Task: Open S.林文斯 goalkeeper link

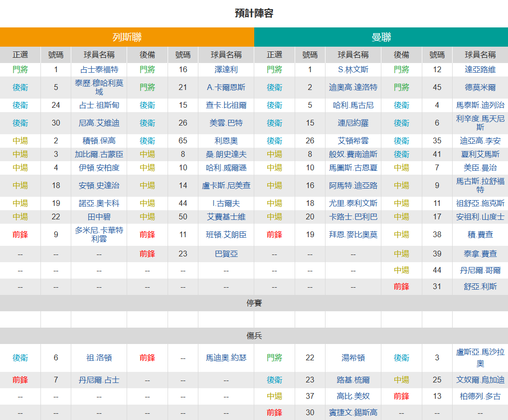Action: [353, 70]
